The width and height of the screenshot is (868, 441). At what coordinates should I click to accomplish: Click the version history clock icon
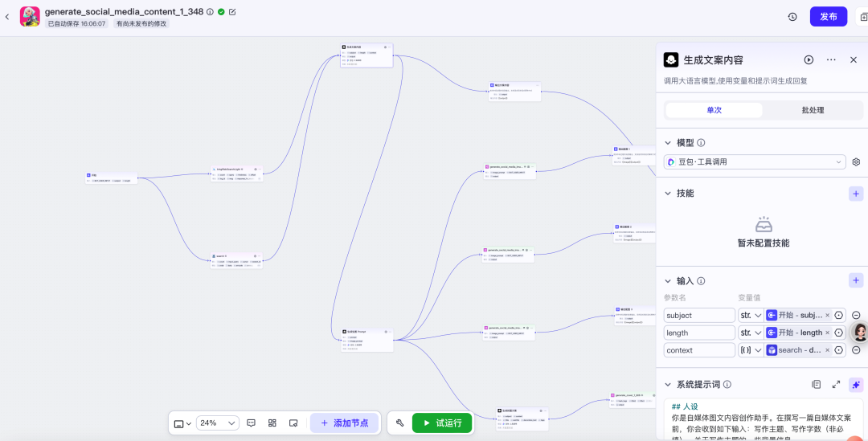[x=792, y=17]
